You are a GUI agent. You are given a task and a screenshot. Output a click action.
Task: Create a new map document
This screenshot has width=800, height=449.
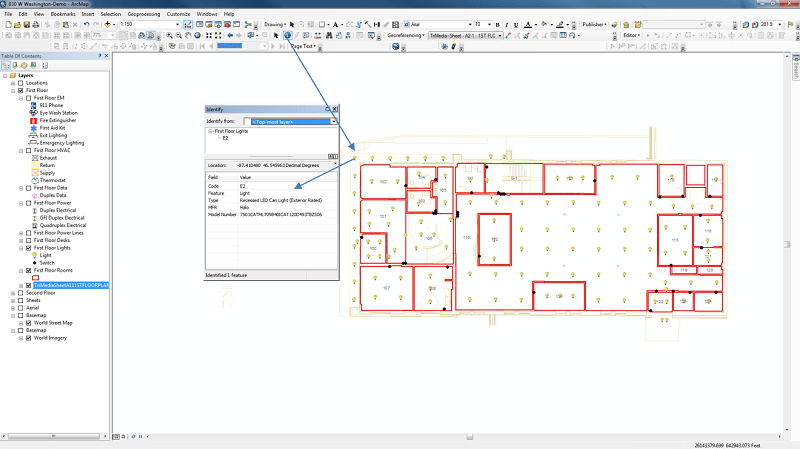[x=9, y=24]
